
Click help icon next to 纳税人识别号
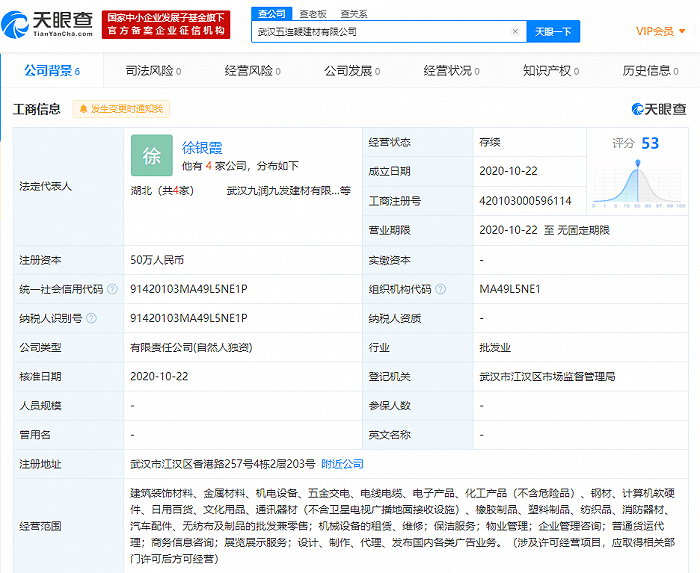click(x=91, y=318)
